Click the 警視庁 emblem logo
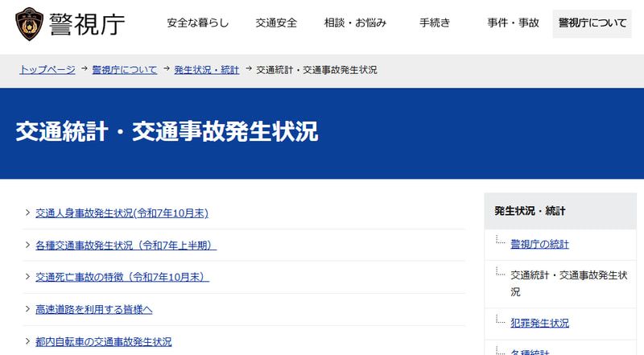This screenshot has width=644, height=355. tap(29, 24)
